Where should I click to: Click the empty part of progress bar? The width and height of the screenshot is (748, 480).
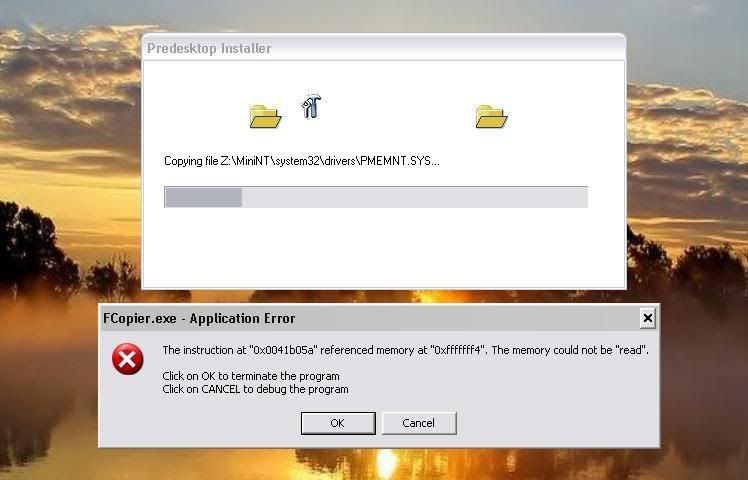tap(415, 197)
